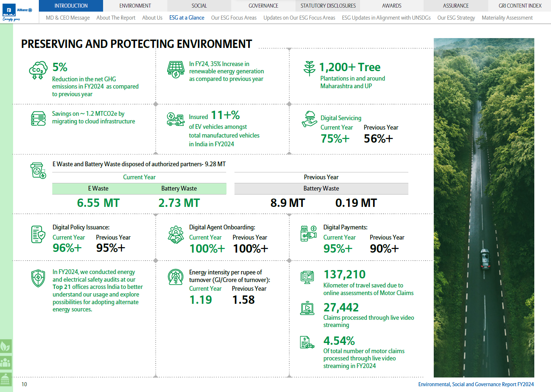
Task: Click the CO2 emissions reduction icon
Action: tap(38, 70)
